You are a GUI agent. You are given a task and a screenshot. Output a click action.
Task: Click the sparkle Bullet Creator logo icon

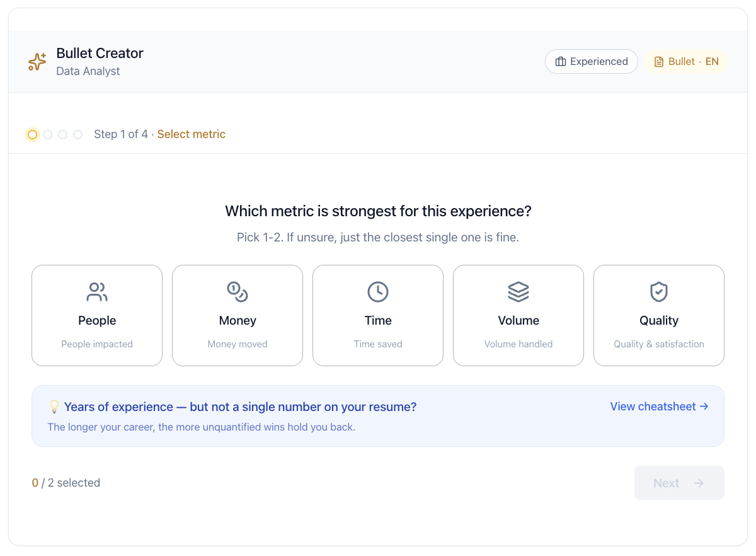pos(37,62)
